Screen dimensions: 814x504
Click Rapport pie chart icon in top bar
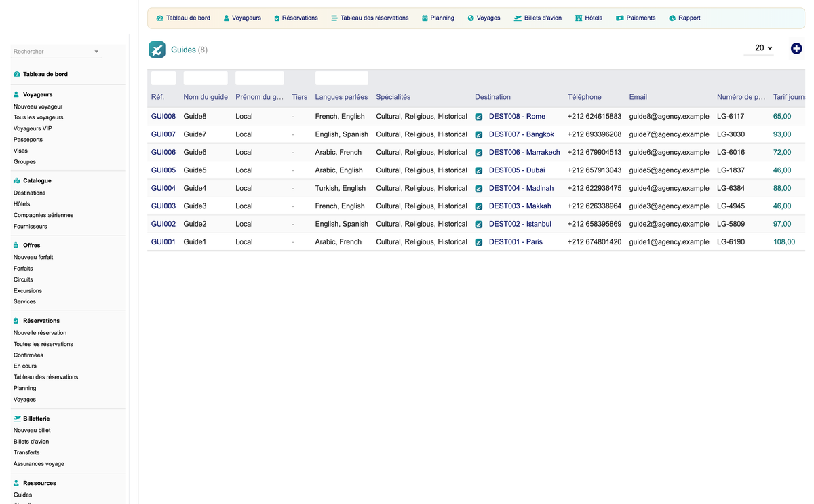coord(672,18)
